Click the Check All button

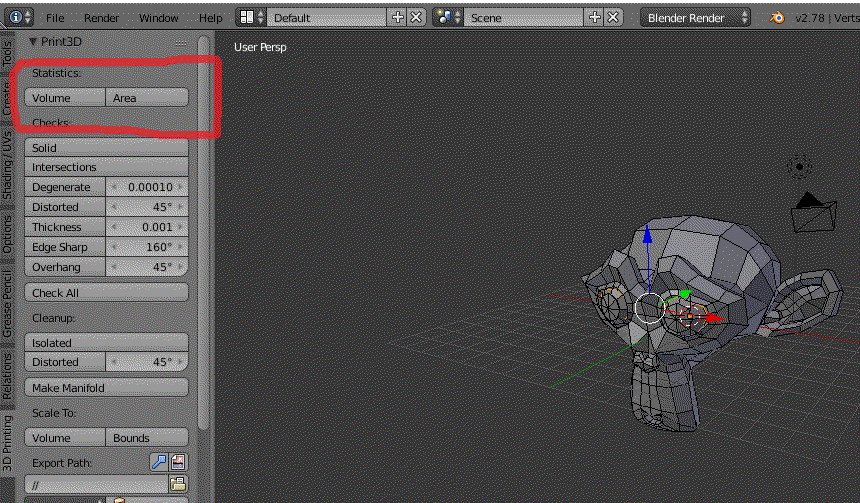click(107, 293)
